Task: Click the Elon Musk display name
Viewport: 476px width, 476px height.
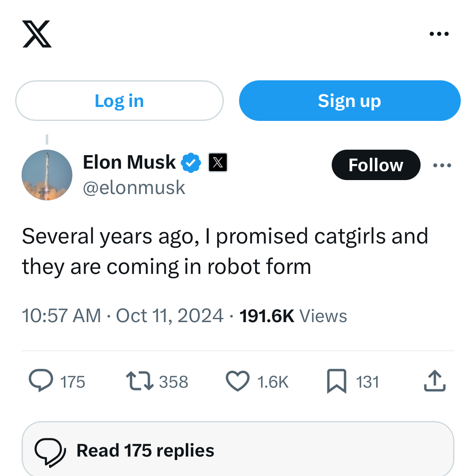Action: click(x=129, y=162)
